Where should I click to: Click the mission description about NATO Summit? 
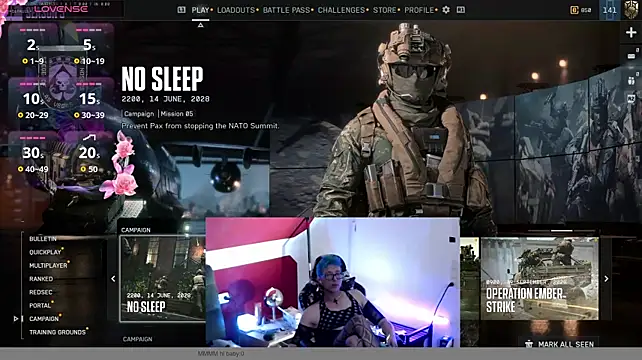200,126
